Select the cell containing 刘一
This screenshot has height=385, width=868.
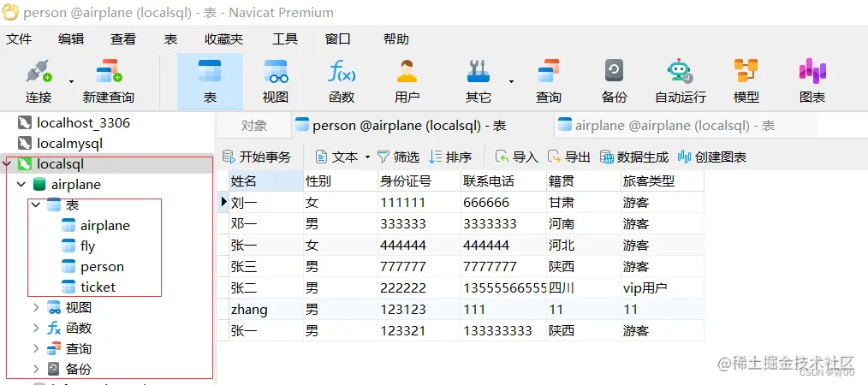(x=265, y=203)
